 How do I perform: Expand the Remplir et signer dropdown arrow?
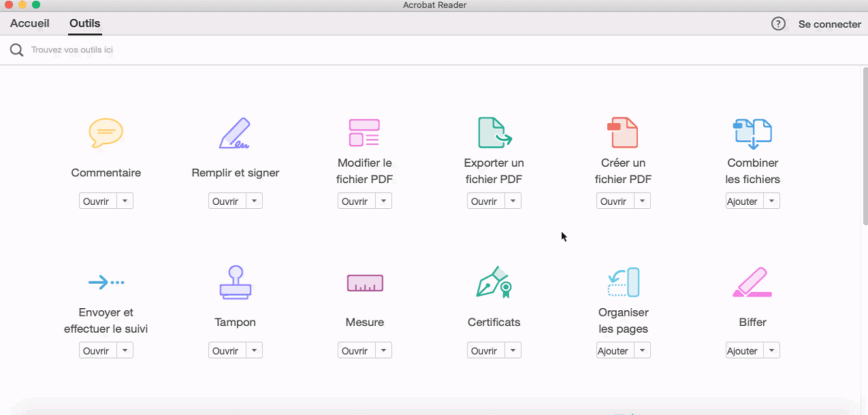[x=254, y=201]
